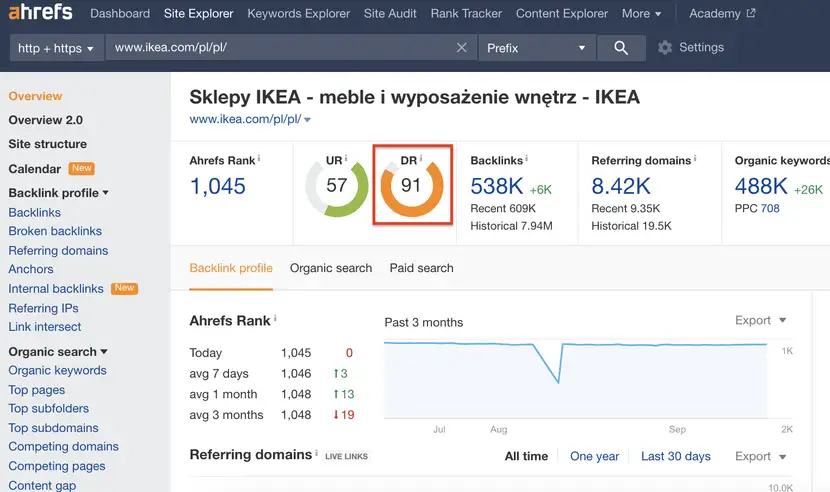Open the Dashboard menu
This screenshot has width=830, height=492.
[120, 13]
